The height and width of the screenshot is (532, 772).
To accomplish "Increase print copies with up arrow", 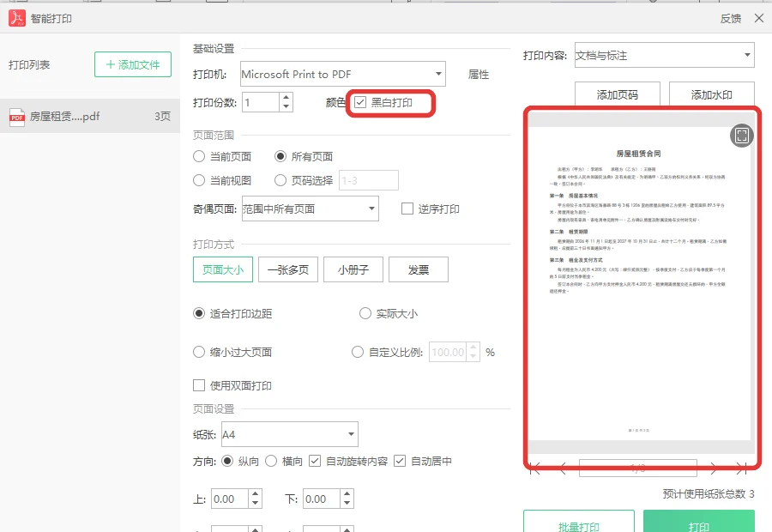I will coord(286,98).
